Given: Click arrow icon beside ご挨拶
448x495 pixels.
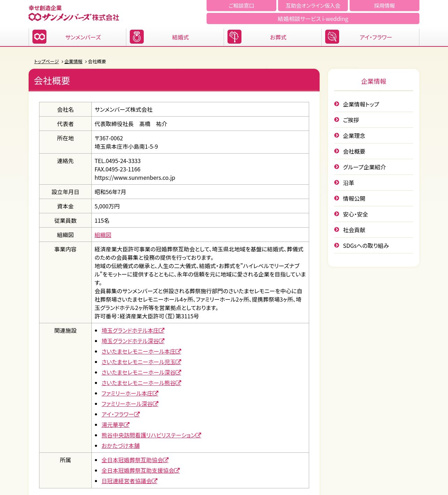Looking at the screenshot, I should [337, 120].
